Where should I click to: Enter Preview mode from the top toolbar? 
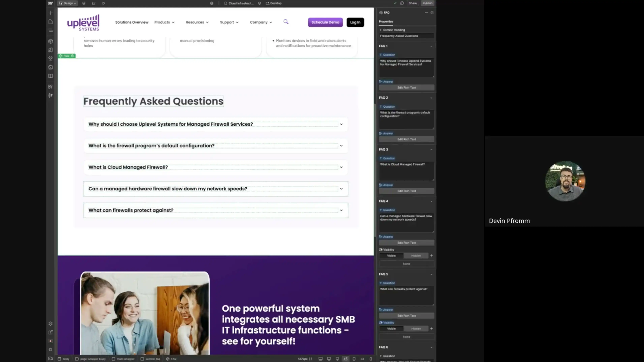103,3
